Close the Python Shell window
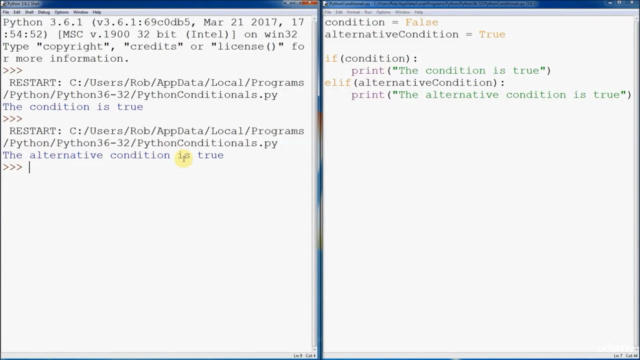Screen dimensions: 640x360 [311, 3]
